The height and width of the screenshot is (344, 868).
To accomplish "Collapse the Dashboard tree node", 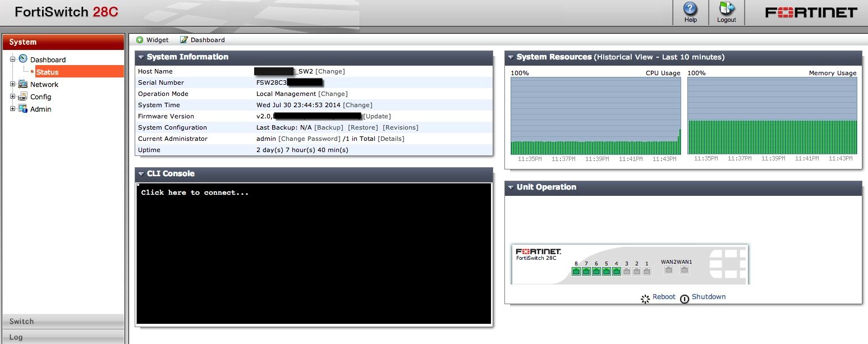I will click(x=12, y=59).
